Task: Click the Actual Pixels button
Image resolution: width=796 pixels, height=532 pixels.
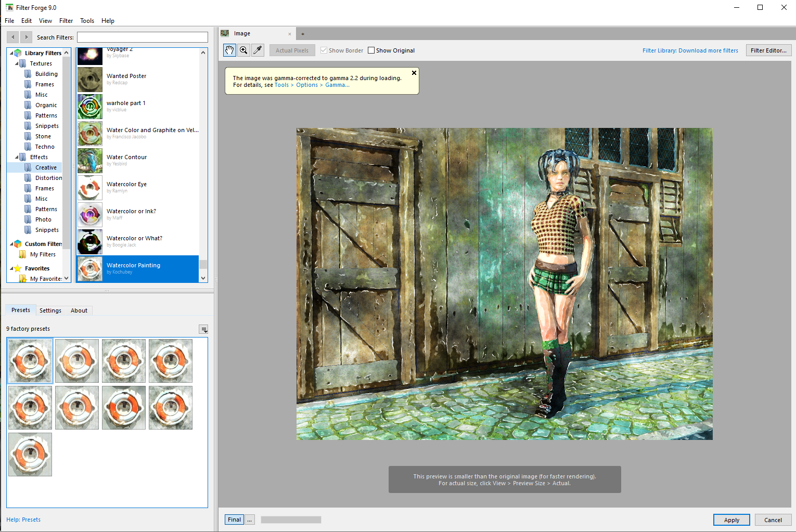Action: click(292, 50)
